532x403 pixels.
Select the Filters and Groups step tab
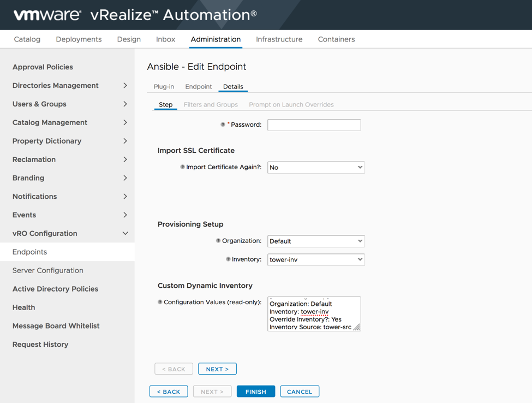[211, 105]
